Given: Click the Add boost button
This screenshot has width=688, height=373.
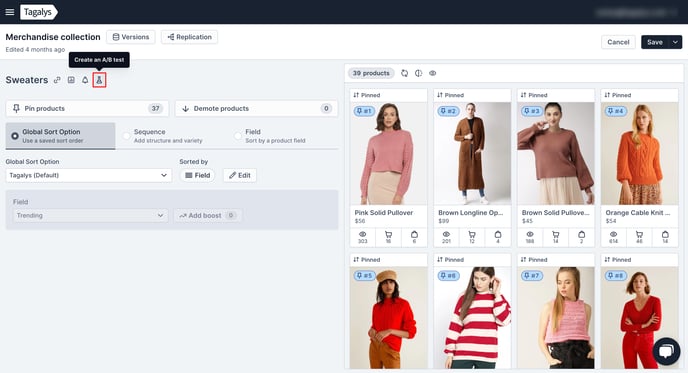Looking at the screenshot, I should (207, 215).
